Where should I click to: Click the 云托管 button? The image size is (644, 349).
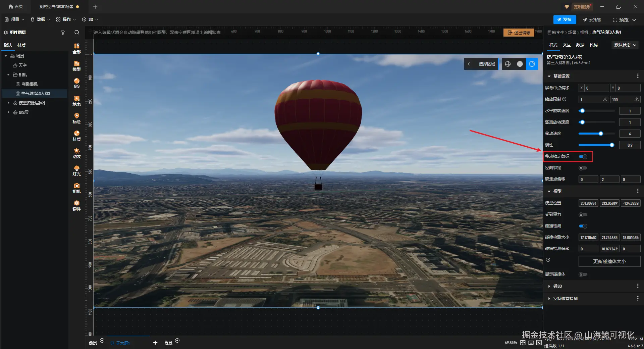coord(592,19)
